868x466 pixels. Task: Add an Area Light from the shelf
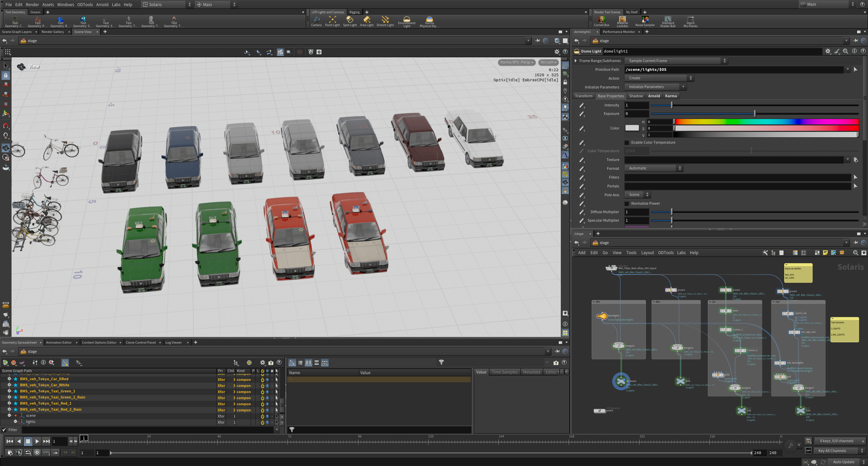pos(367,21)
